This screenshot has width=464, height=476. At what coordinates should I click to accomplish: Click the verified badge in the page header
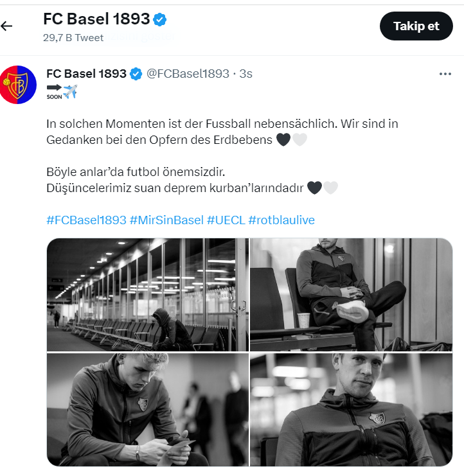160,20
